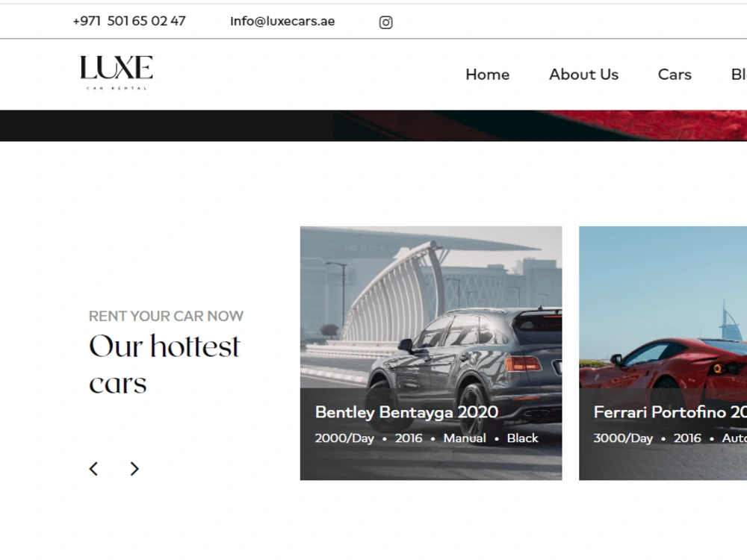Click the Black color label on Bentley card
This screenshot has width=747, height=560.
[523, 438]
